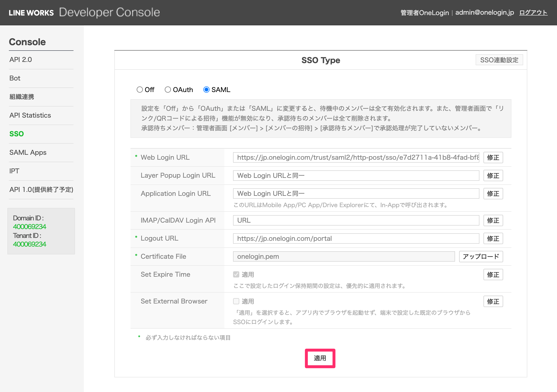Go to 組織連携 in the sidebar
The width and height of the screenshot is (557, 392).
click(x=22, y=97)
